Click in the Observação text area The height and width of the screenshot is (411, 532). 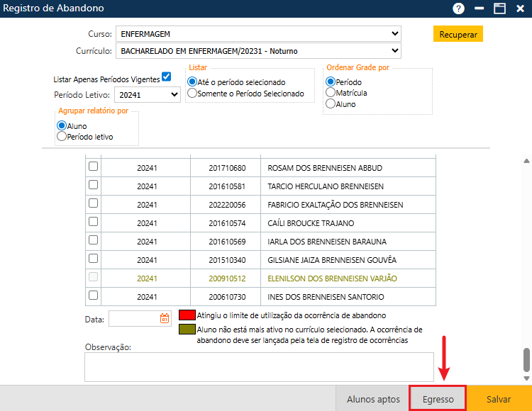pos(259,367)
